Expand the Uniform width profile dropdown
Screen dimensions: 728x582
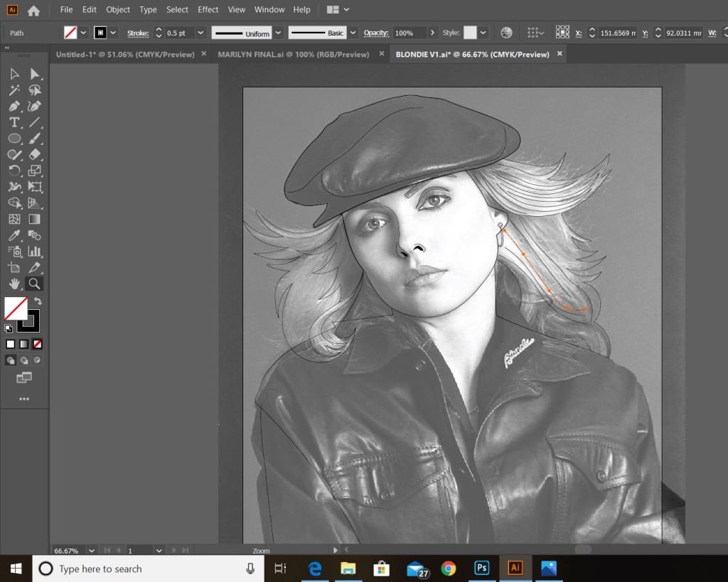click(x=278, y=33)
